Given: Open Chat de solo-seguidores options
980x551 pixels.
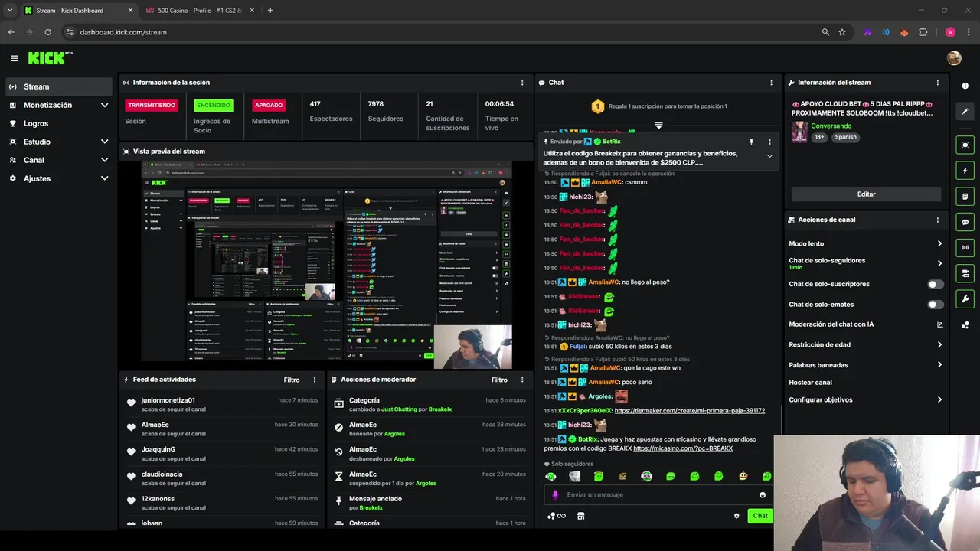Looking at the screenshot, I should [866, 263].
